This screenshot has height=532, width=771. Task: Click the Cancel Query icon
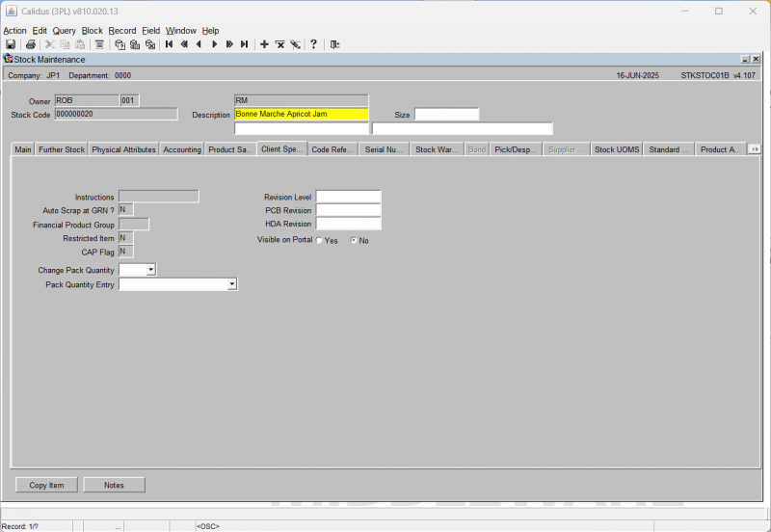pos(150,44)
